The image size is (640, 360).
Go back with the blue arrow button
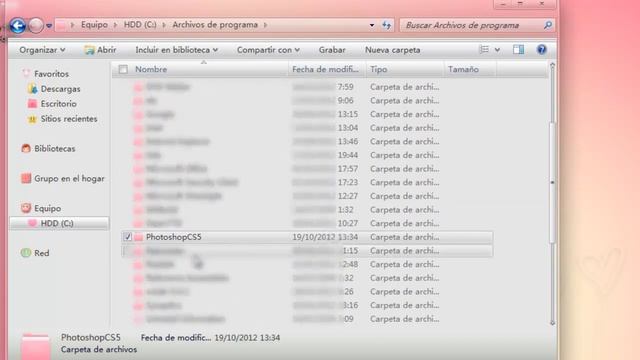click(x=18, y=25)
